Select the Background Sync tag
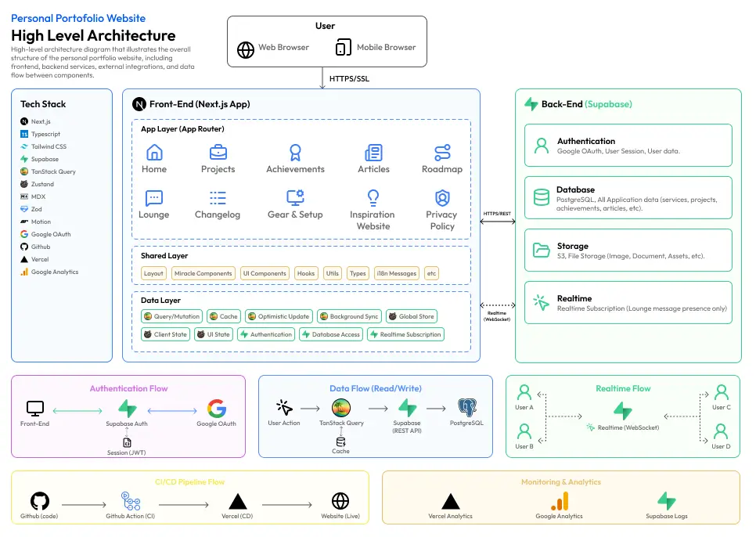756x537 pixels. 349,316
